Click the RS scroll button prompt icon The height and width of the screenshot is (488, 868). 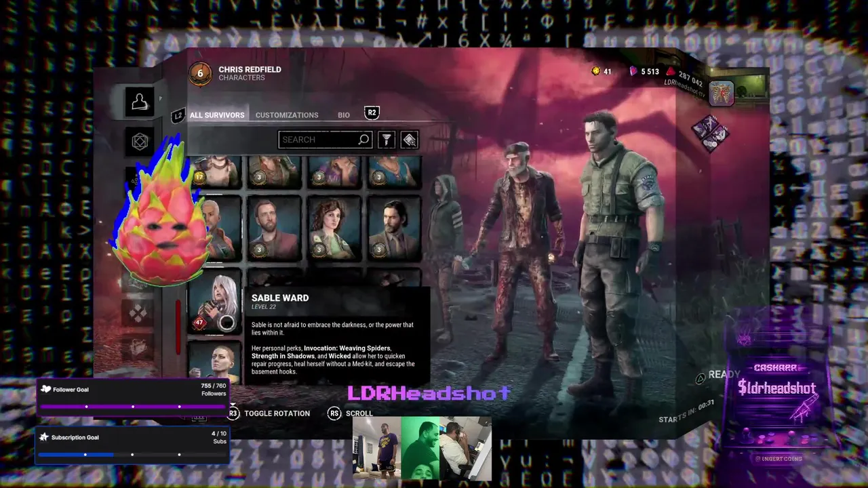[x=334, y=413]
